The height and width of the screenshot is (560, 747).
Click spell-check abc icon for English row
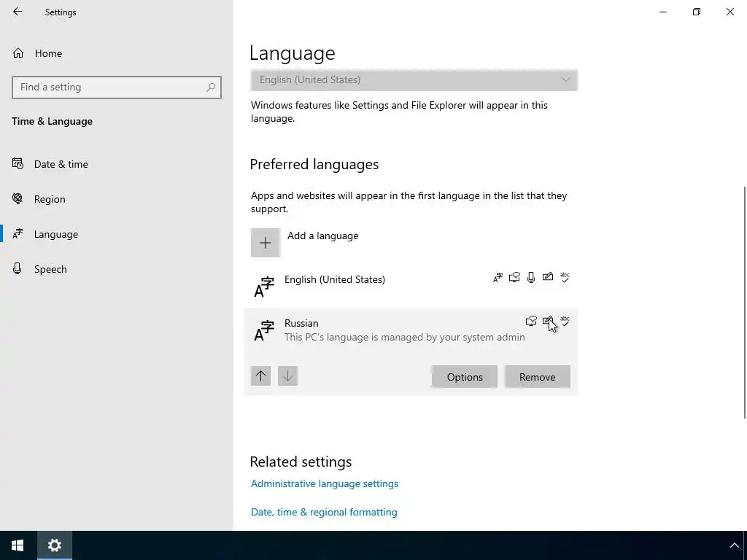(x=565, y=277)
